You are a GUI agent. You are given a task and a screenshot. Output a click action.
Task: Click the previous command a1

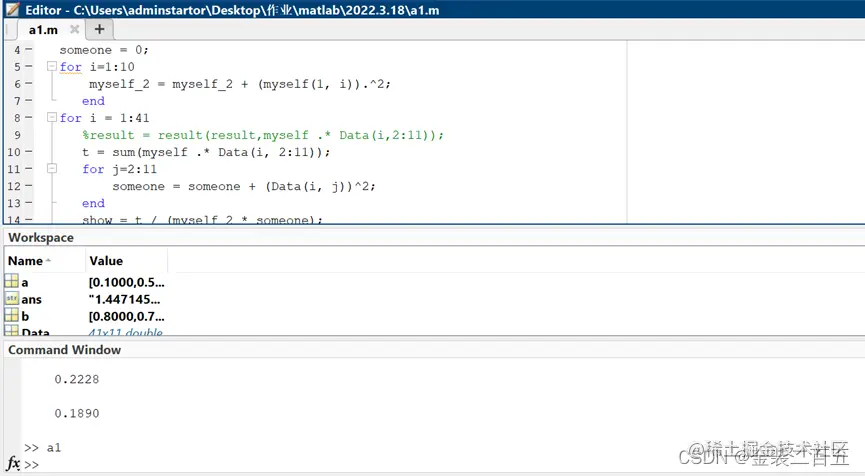tap(54, 448)
